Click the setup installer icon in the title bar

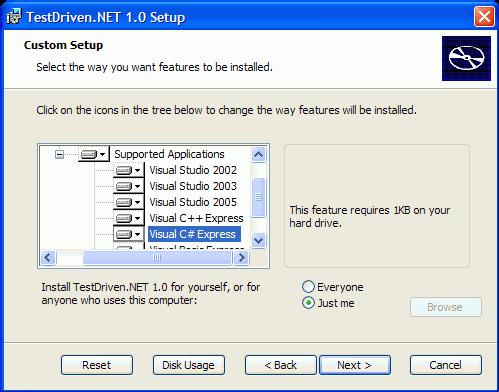(14, 17)
